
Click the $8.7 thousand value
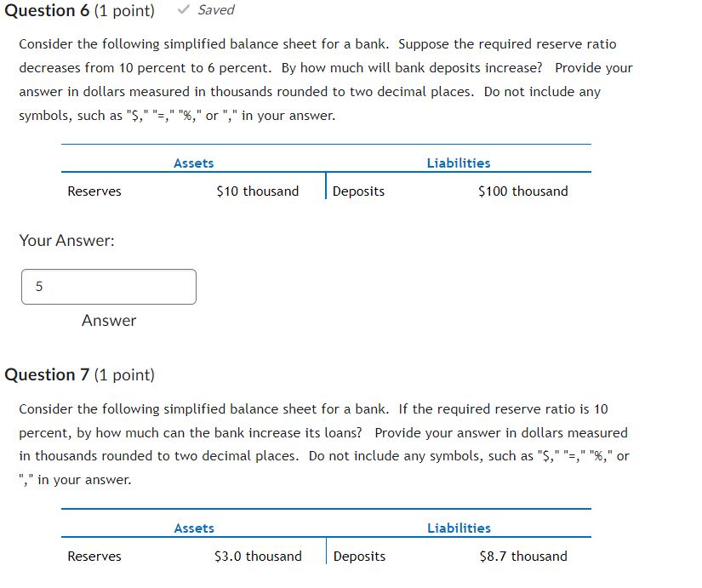(522, 556)
